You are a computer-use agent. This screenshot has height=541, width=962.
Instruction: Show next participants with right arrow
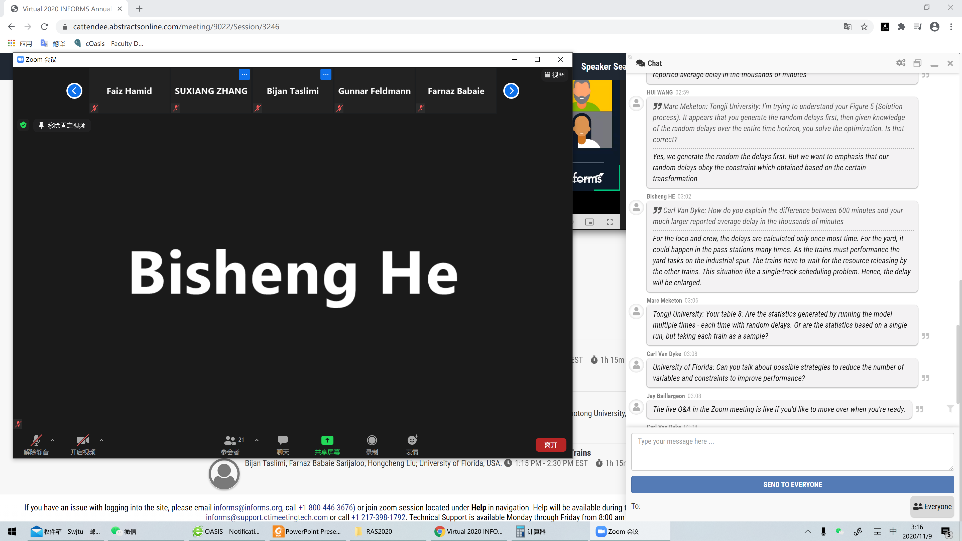[511, 91]
